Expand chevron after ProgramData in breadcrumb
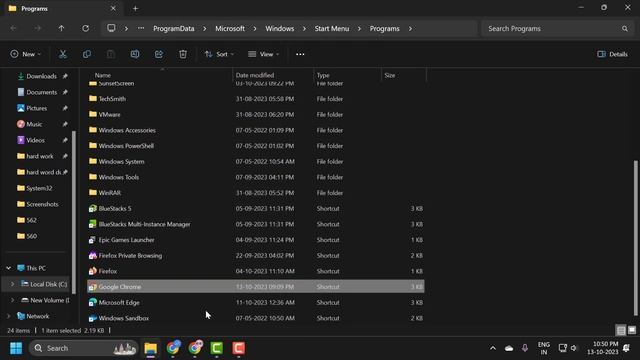This screenshot has width=640, height=360. (204, 29)
